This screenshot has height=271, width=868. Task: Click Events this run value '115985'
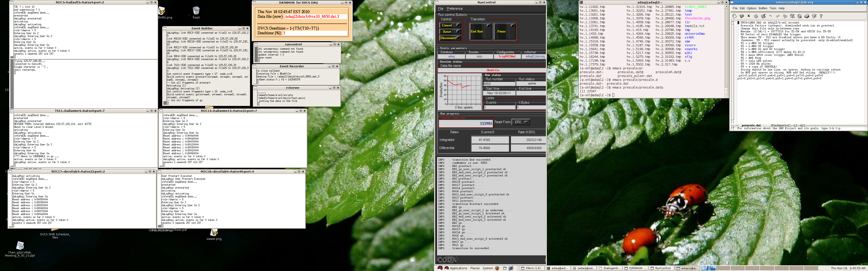point(486,124)
